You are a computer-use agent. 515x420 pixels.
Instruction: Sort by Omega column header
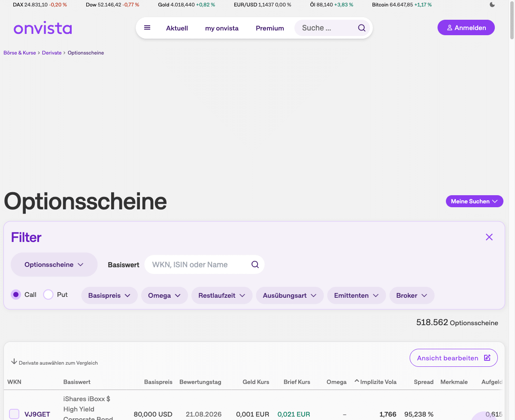[x=336, y=382]
